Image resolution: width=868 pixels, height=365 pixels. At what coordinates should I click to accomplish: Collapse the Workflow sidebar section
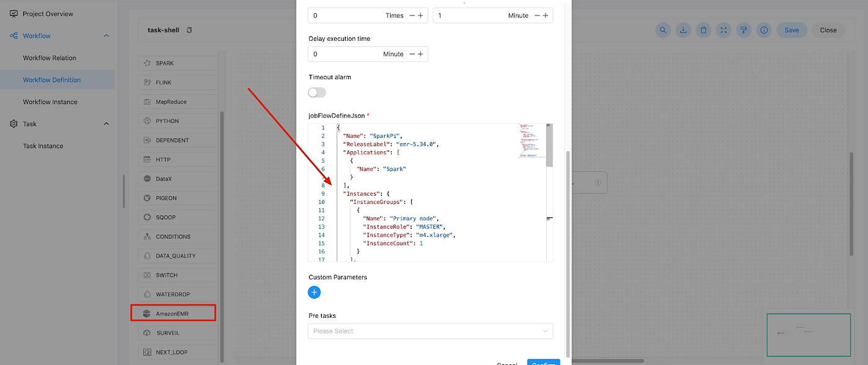pyautogui.click(x=105, y=35)
